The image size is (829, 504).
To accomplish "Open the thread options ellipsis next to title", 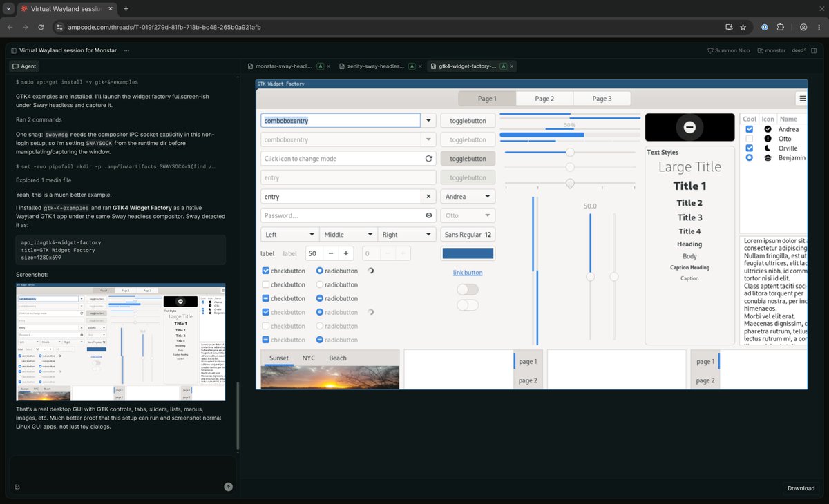I will coord(126,50).
